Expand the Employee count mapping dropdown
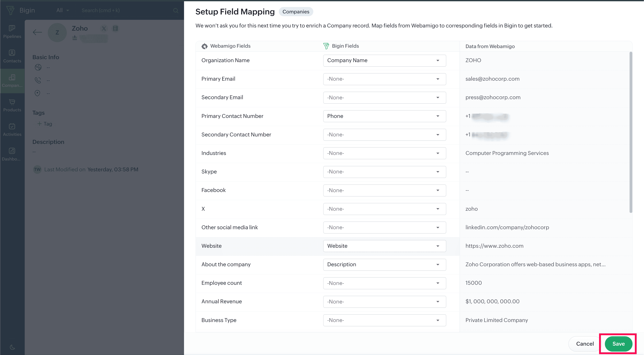 click(x=384, y=283)
